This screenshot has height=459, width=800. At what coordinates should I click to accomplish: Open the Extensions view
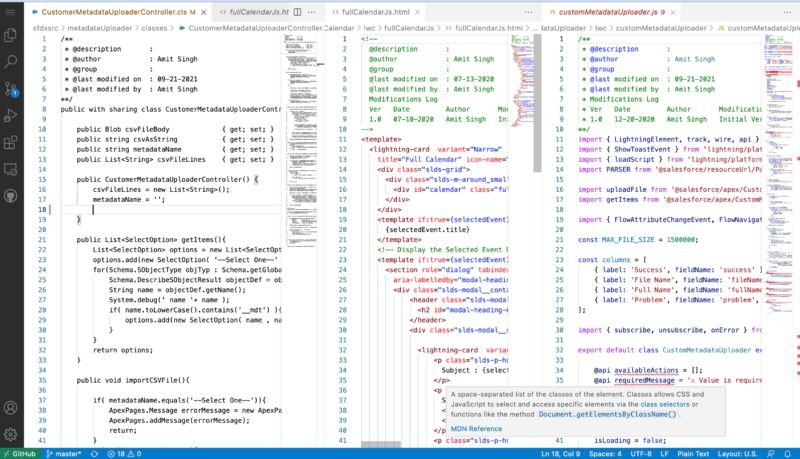10,142
